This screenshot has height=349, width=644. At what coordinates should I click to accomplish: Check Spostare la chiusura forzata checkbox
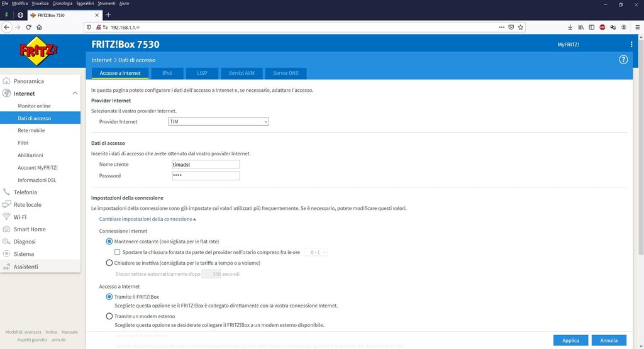click(118, 252)
